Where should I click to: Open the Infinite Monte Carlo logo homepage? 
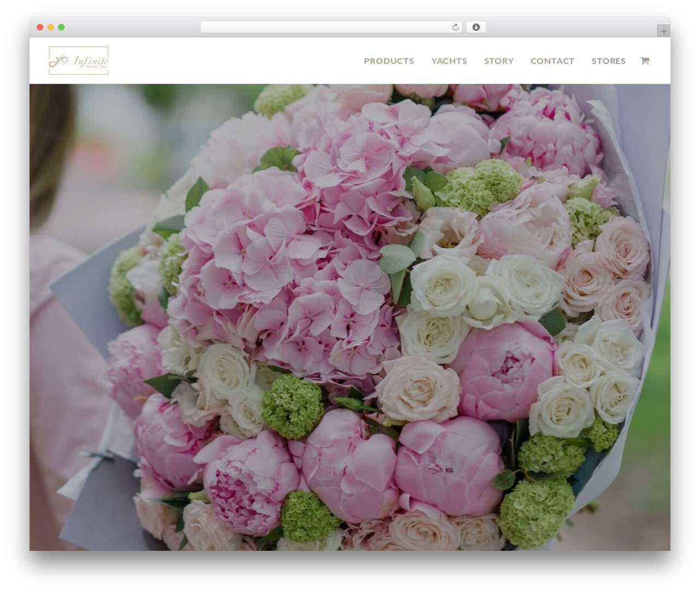(79, 61)
